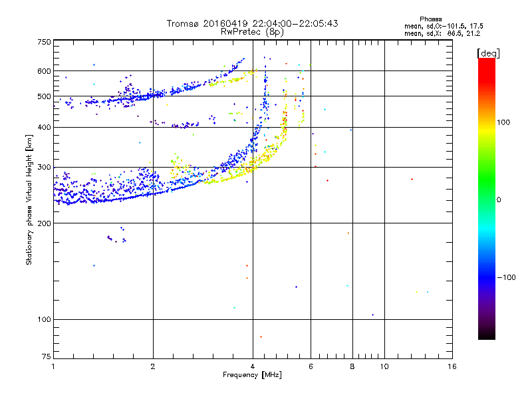Click the 'Stationary phase Virtual Height [km]' axis label

pos(29,199)
